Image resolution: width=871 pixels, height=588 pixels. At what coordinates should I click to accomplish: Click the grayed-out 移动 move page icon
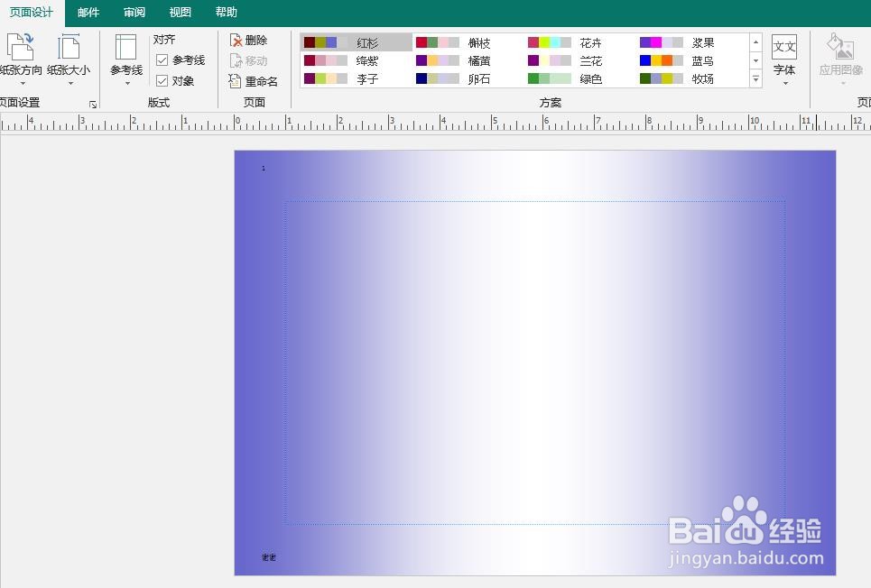coord(236,60)
